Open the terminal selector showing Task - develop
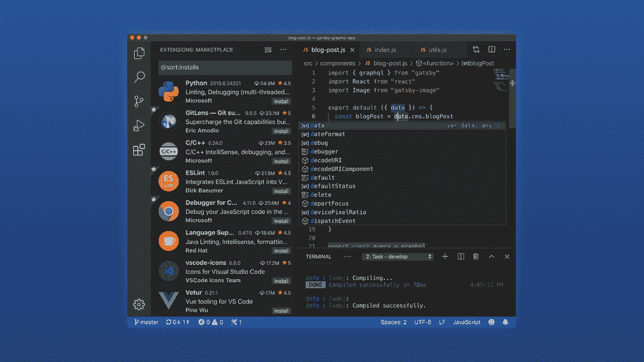Viewport: 644px width, 362px height. (397, 256)
